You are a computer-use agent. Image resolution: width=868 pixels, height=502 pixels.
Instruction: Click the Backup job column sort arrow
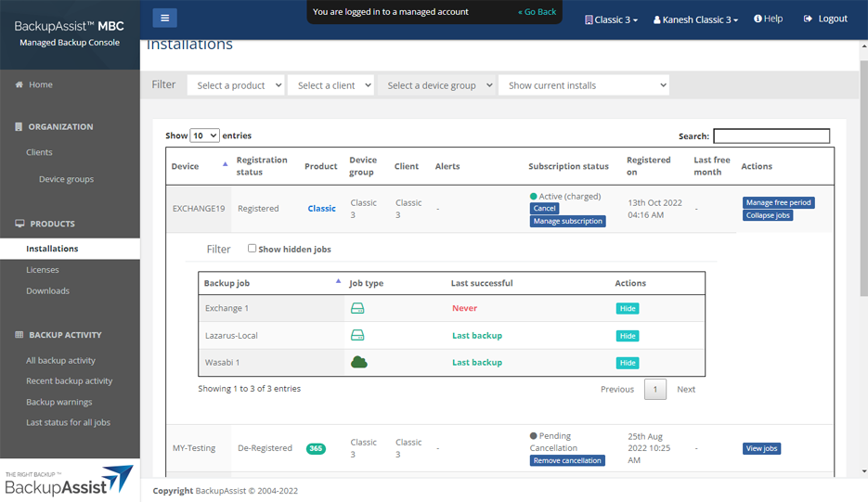pyautogui.click(x=338, y=281)
